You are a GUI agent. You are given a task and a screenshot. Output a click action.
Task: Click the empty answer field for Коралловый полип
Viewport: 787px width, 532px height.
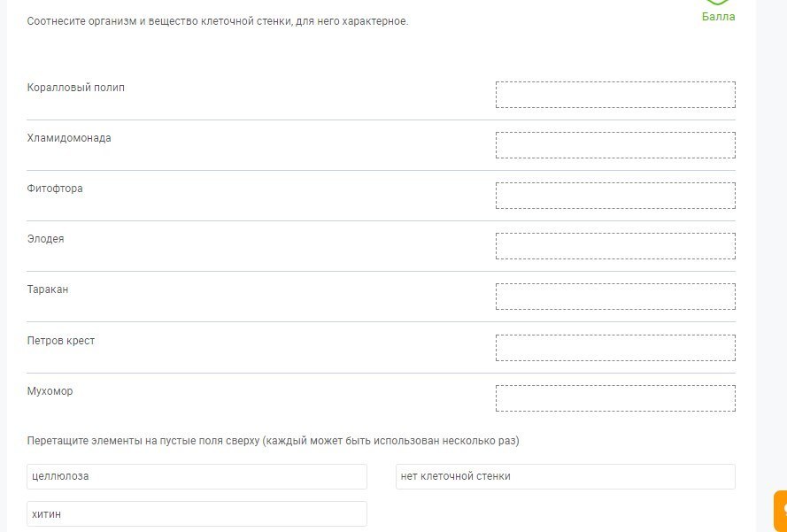pos(615,95)
